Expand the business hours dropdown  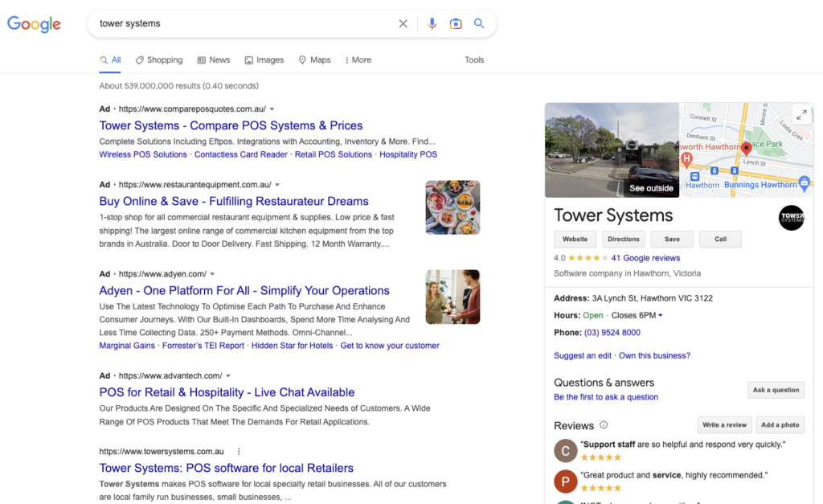pos(661,316)
